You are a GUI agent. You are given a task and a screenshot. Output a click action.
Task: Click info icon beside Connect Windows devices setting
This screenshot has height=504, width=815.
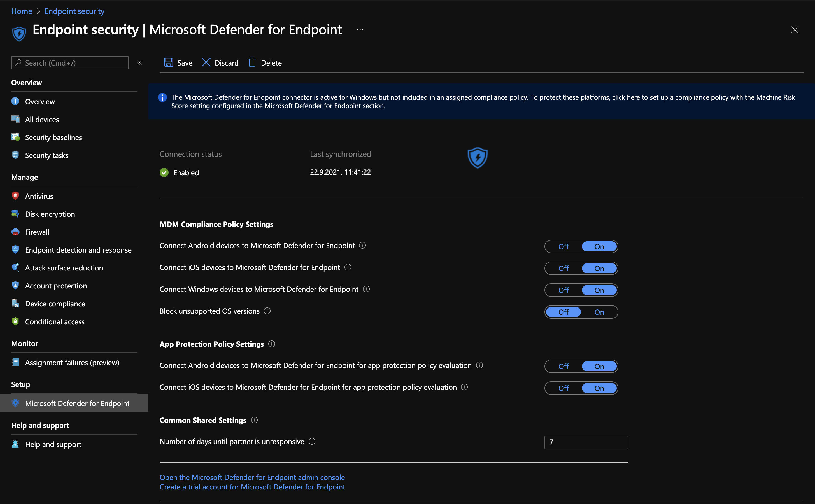point(366,289)
